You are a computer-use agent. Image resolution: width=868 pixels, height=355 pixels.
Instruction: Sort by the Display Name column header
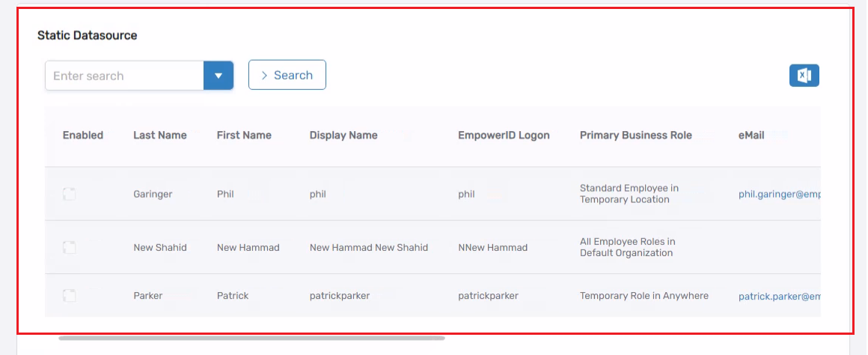(343, 135)
